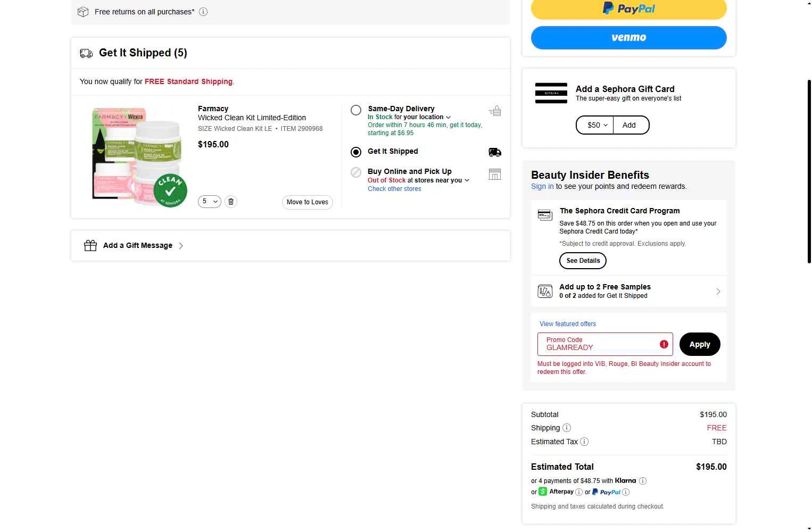Screen dimensions: 812x532
Task: Select the Get It Shipped radio button
Action: 356,152
